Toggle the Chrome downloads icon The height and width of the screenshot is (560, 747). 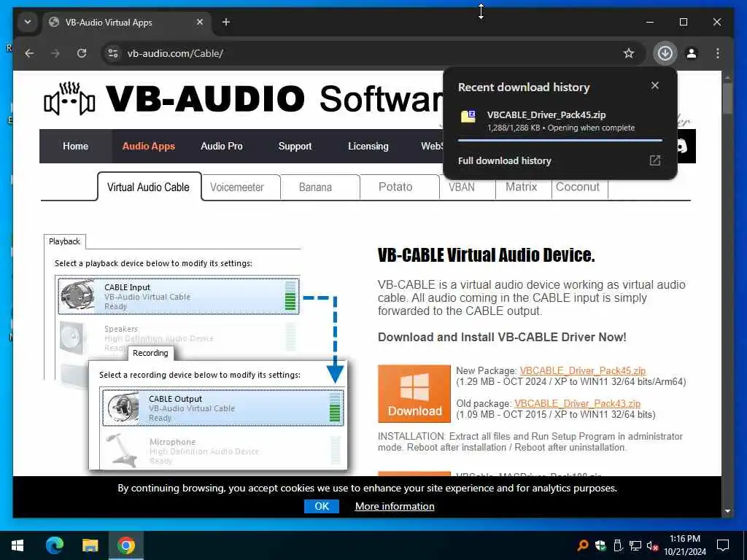click(x=665, y=53)
